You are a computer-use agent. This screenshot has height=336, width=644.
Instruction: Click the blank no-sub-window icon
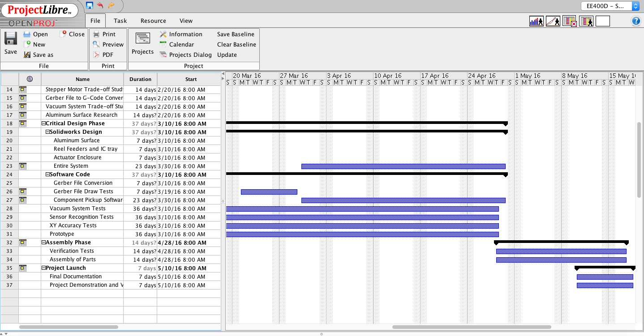pyautogui.click(x=603, y=21)
